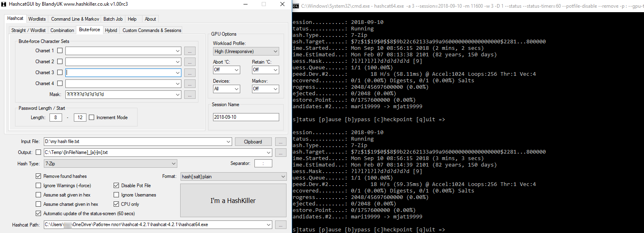The width and height of the screenshot is (644, 233).
Task: Enable the Output file checkbox
Action: coord(39,152)
